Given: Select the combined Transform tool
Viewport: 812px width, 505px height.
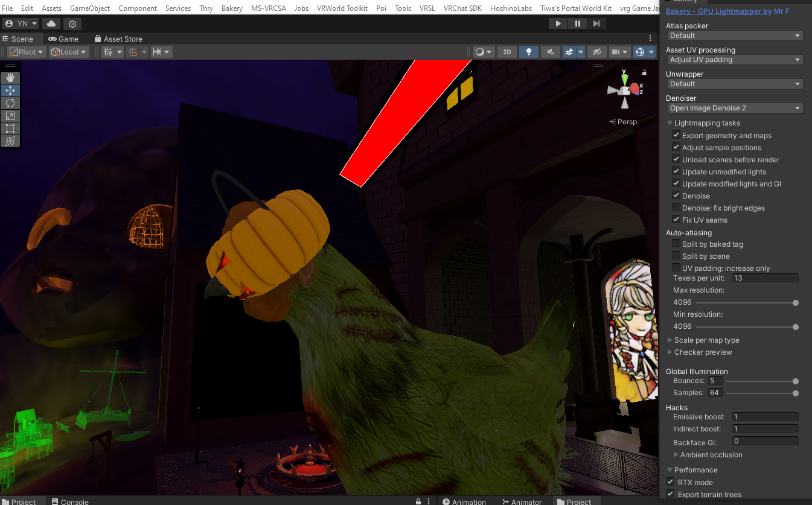Looking at the screenshot, I should tap(10, 141).
